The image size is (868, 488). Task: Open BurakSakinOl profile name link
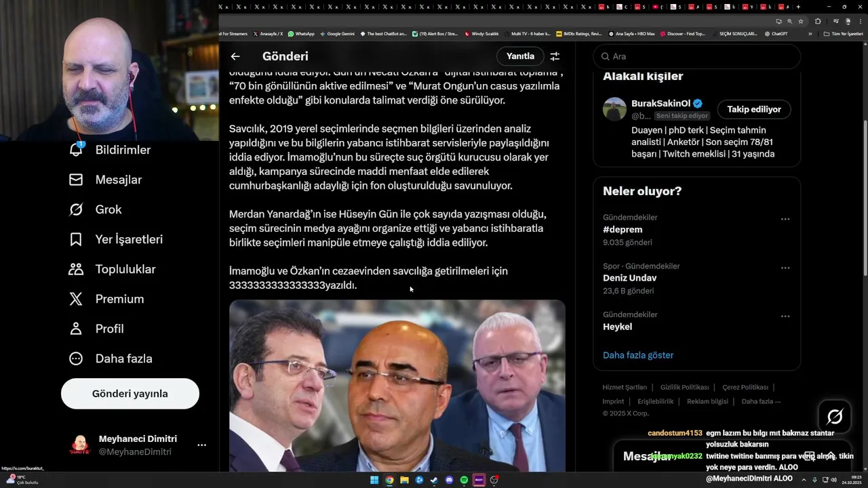(x=660, y=104)
